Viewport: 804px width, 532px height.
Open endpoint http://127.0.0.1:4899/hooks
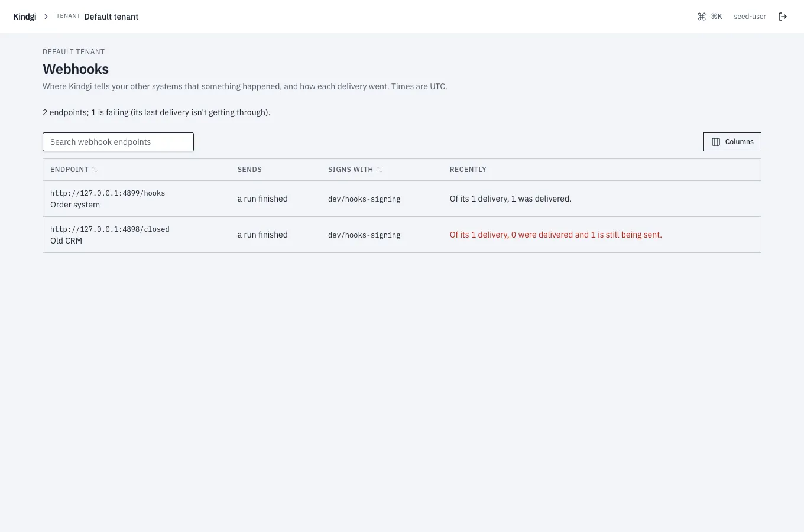pos(108,193)
